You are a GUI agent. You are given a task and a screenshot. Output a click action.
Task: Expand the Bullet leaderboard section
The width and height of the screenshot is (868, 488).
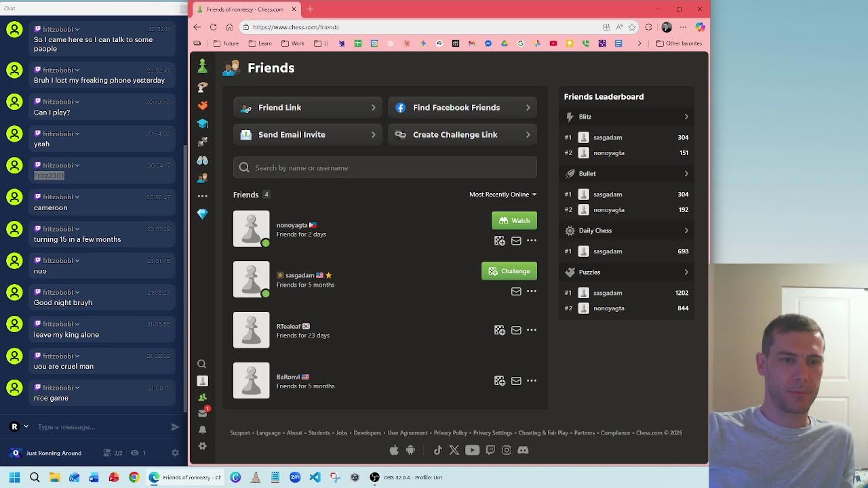pos(627,174)
